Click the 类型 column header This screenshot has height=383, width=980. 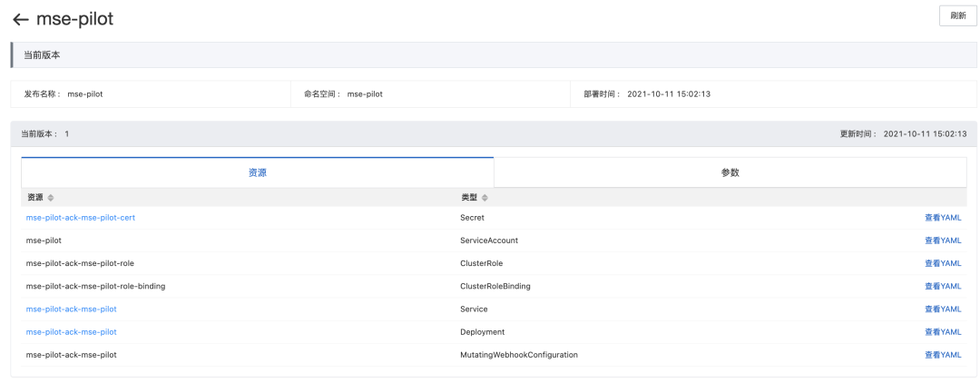point(469,198)
